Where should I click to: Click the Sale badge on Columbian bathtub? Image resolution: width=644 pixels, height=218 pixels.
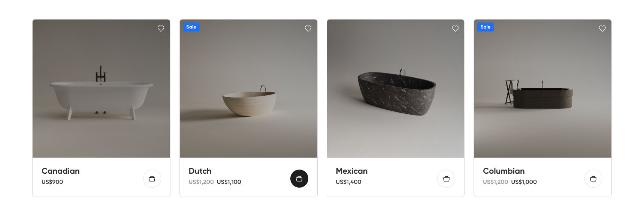(485, 27)
